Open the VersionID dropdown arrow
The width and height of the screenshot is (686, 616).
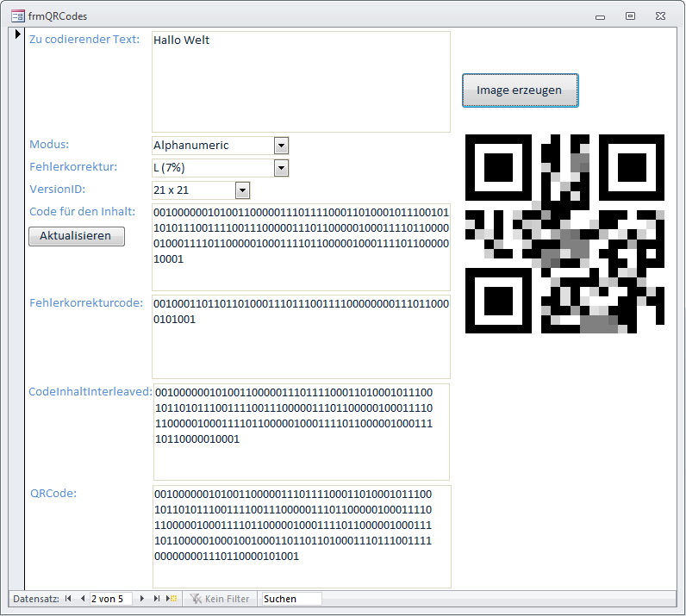click(x=243, y=190)
